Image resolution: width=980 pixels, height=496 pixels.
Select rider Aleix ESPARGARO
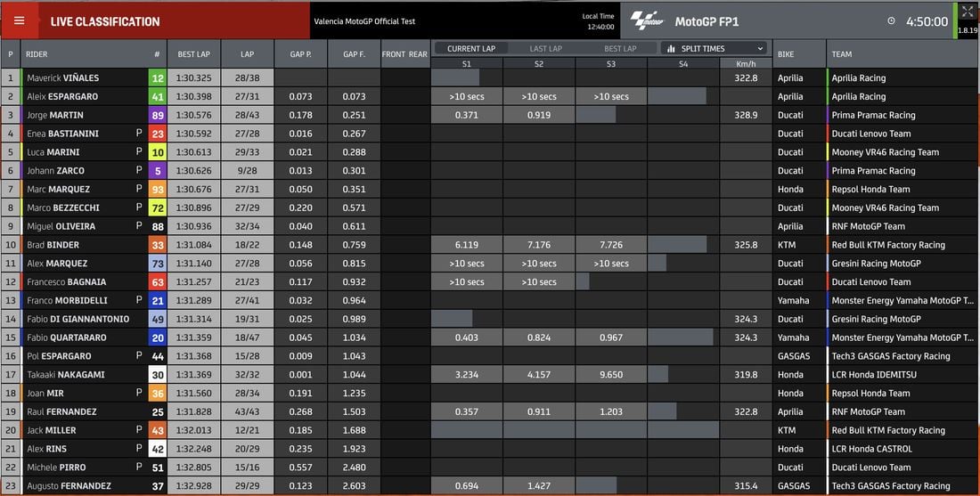point(62,97)
